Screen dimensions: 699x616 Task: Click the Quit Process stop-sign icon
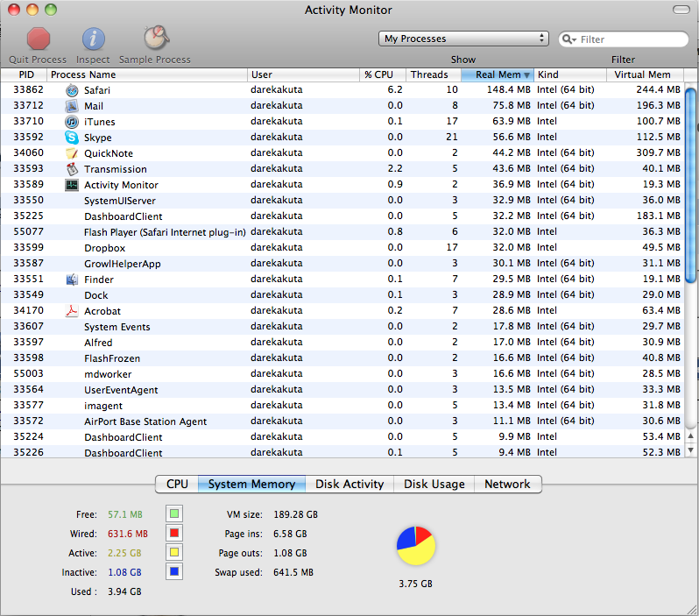point(38,39)
